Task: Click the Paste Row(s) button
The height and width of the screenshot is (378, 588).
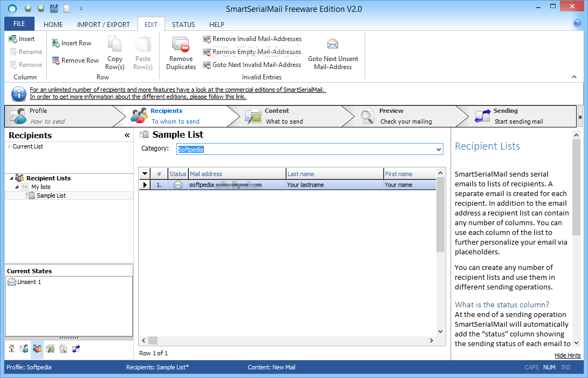Action: pyautogui.click(x=143, y=53)
